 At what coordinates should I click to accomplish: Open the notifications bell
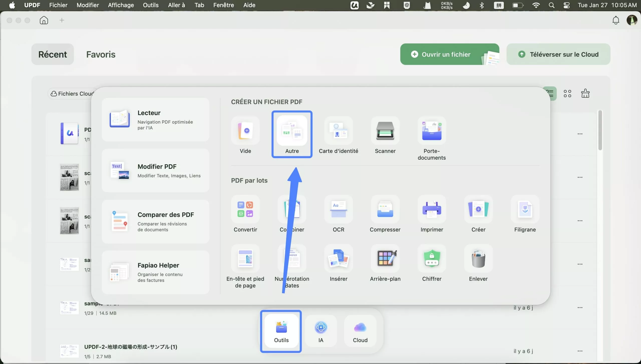click(x=616, y=20)
